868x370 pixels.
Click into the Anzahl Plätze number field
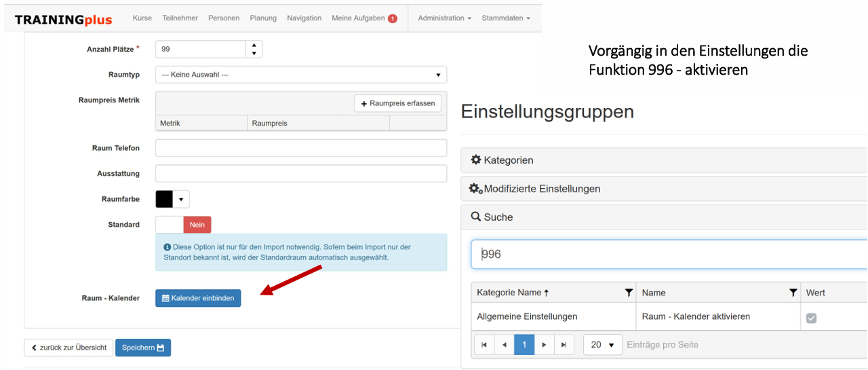(201, 50)
